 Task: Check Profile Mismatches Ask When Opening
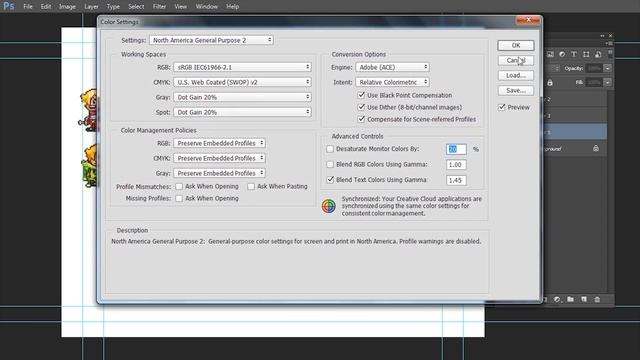(x=179, y=187)
